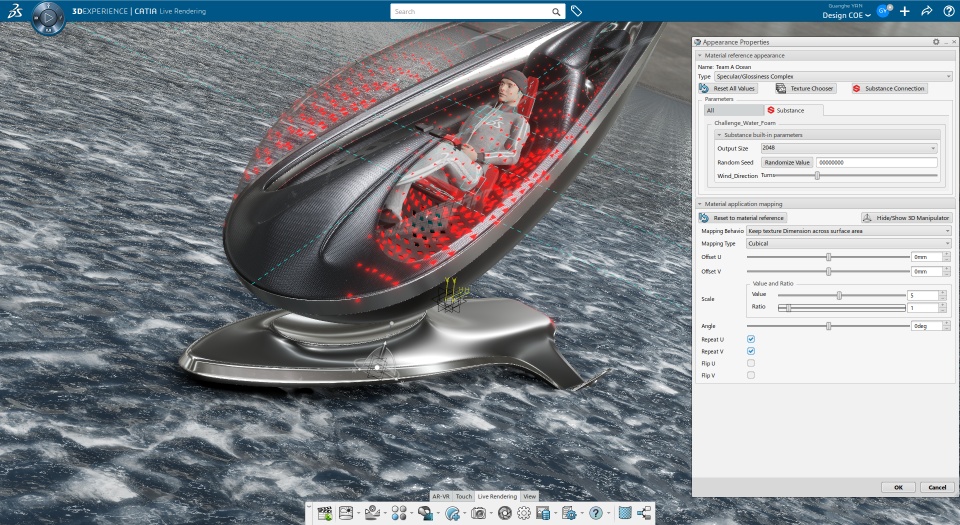Open the top bar help question mark
The width and height of the screenshot is (960, 525).
tap(948, 11)
